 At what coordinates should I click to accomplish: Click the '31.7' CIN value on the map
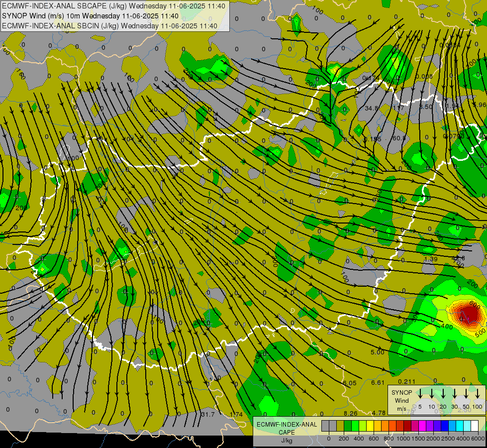(x=208, y=415)
